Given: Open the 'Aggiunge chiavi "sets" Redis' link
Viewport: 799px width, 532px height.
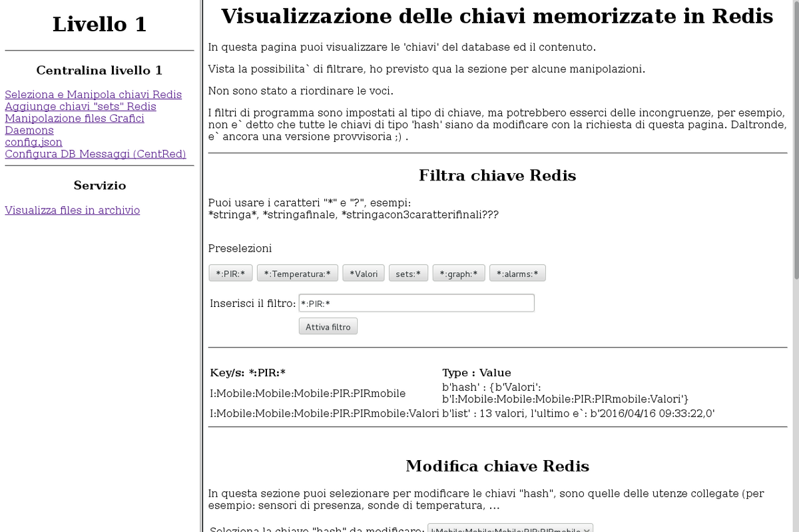Looking at the screenshot, I should tap(81, 107).
